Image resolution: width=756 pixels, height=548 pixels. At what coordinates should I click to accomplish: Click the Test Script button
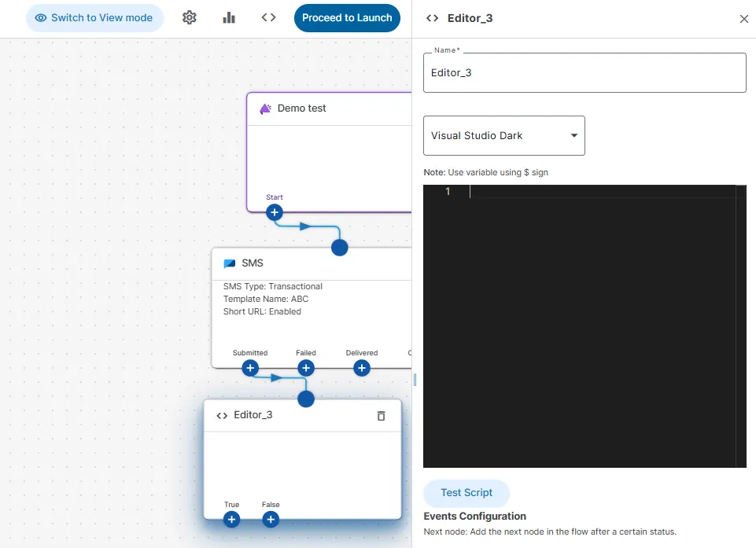(467, 493)
